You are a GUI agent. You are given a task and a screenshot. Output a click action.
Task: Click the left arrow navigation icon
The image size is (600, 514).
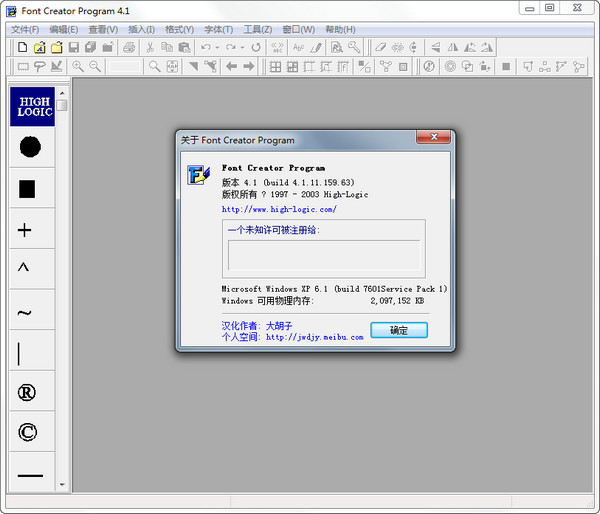(x=232, y=66)
